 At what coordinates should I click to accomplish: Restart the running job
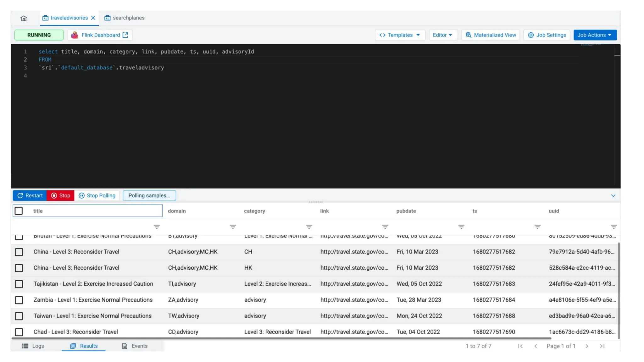(30, 195)
